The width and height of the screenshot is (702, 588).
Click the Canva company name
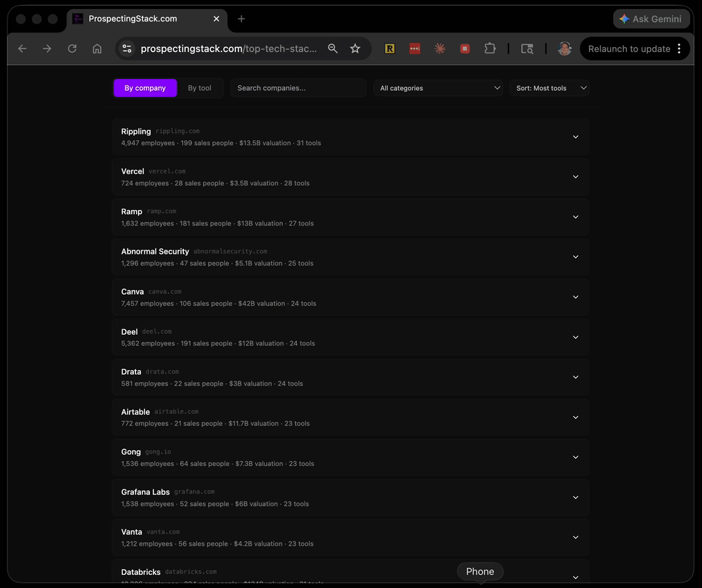coord(132,292)
